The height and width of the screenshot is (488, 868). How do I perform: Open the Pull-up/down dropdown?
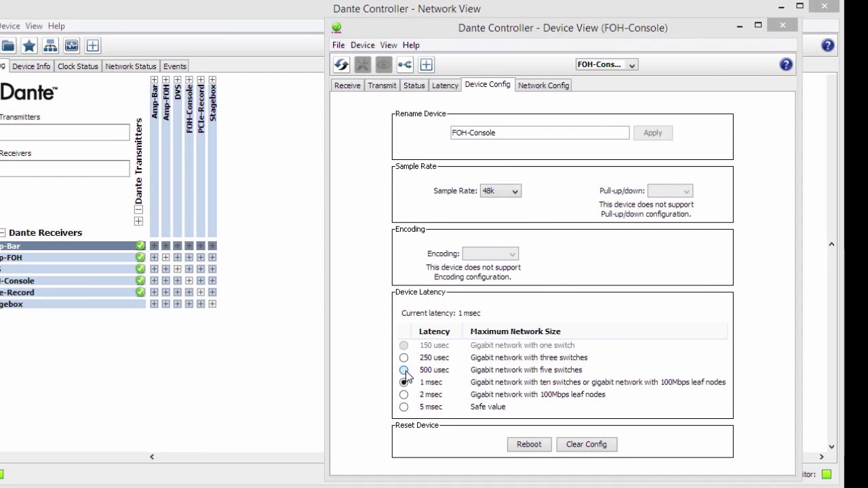pos(670,191)
